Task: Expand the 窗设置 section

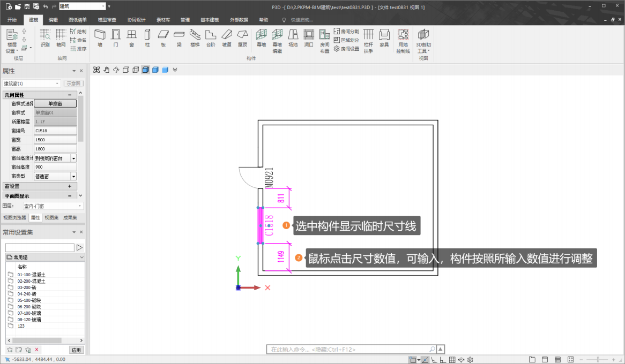Action: [70, 186]
